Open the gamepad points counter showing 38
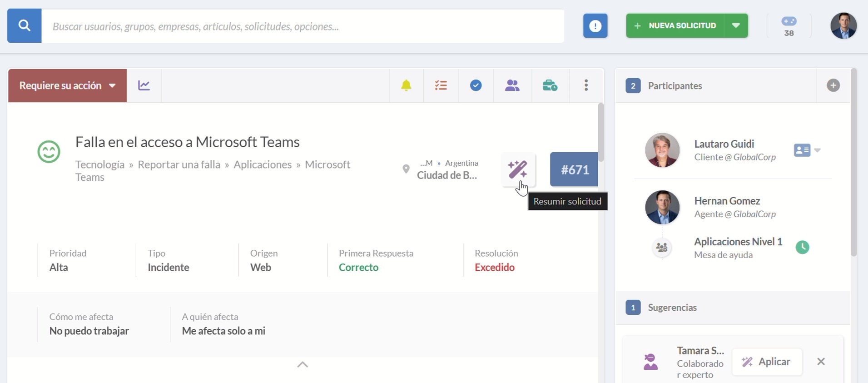The image size is (868, 383). [789, 26]
